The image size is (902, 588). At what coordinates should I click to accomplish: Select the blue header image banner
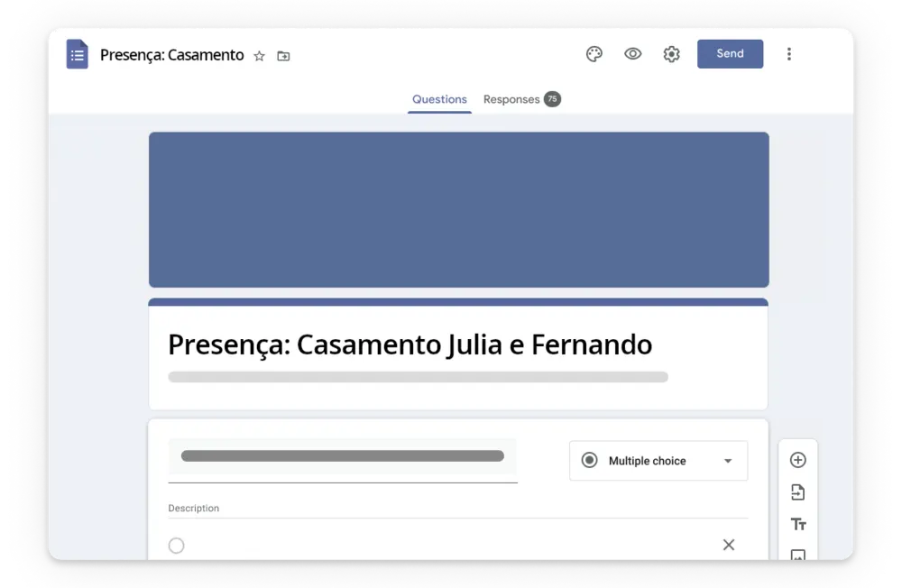coord(458,209)
